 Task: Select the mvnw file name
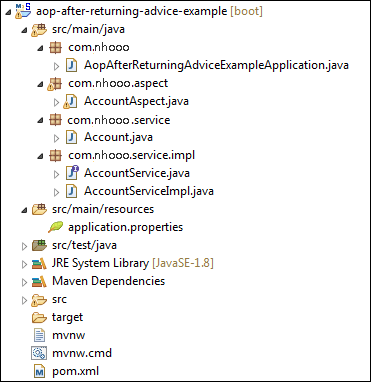[68, 336]
